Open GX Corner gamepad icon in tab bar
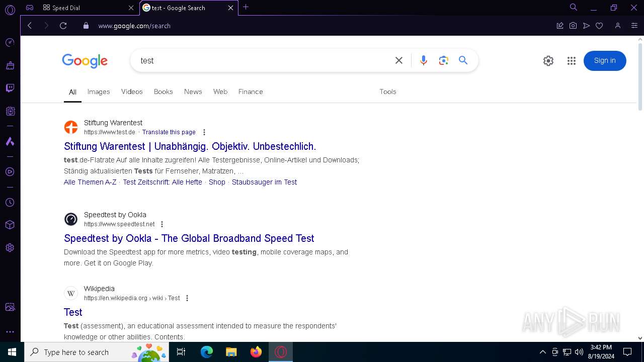Screen dimensions: 644x362 tap(30, 8)
